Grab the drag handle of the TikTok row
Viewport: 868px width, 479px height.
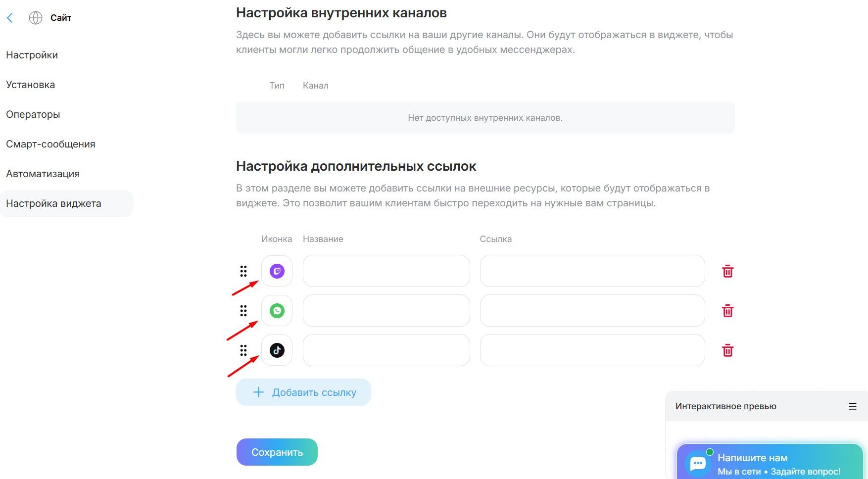tap(243, 350)
